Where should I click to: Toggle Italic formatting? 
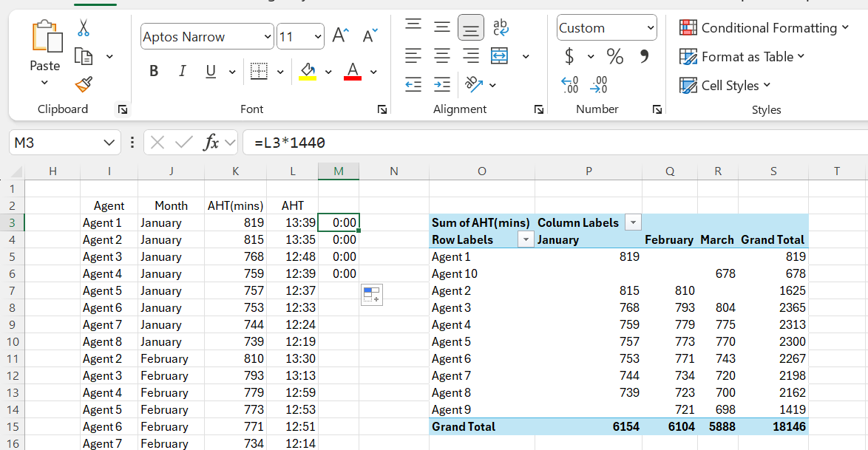[x=182, y=71]
